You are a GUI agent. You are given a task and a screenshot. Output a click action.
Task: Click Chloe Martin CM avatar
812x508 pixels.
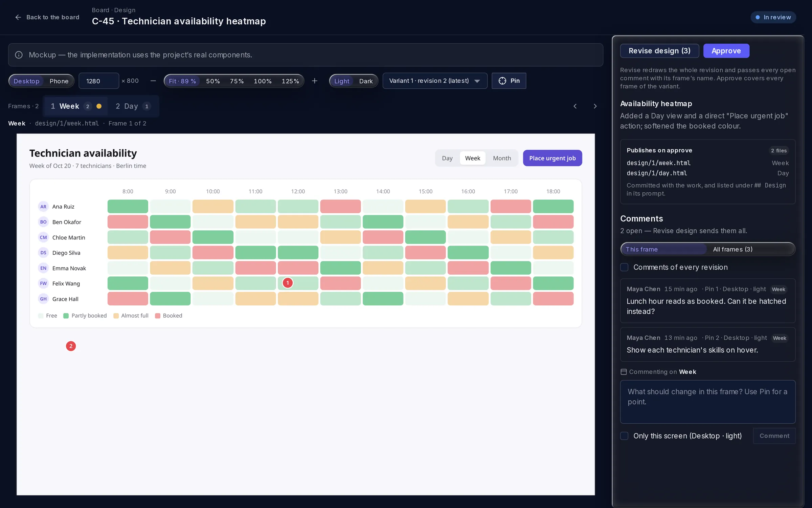pyautogui.click(x=43, y=237)
